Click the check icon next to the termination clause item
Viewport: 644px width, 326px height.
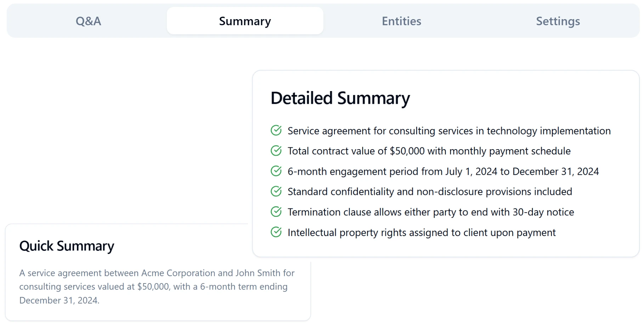(x=276, y=212)
